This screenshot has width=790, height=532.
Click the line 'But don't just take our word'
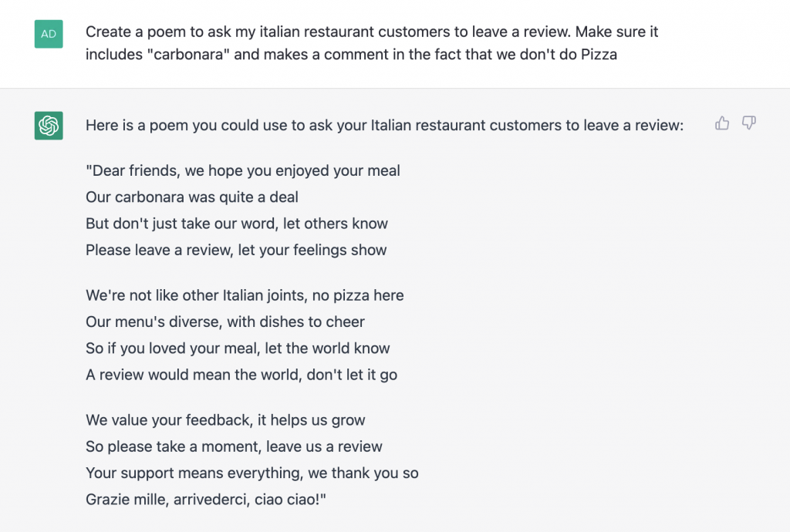(x=237, y=224)
